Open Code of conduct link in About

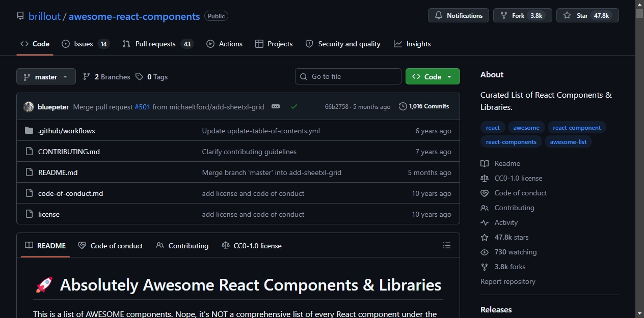point(514,193)
